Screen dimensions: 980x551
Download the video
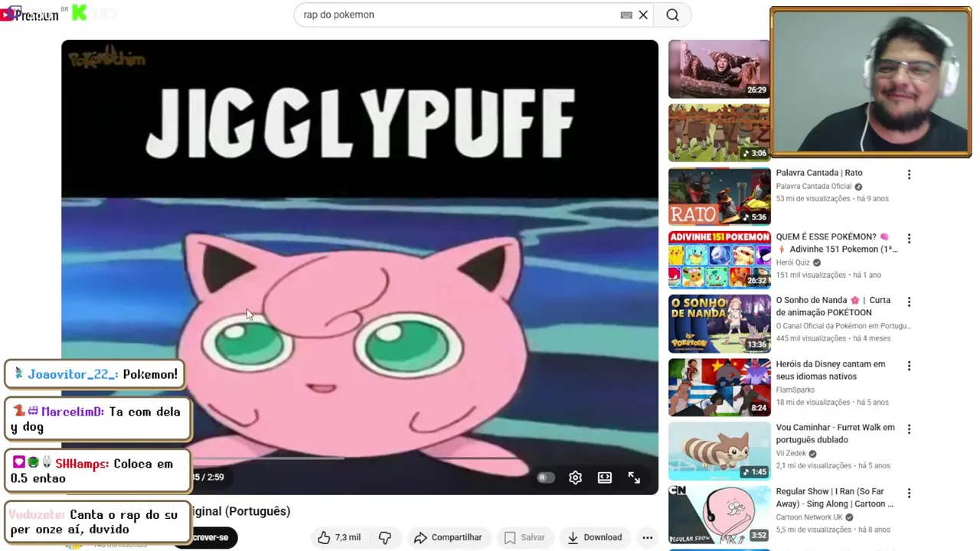point(594,537)
